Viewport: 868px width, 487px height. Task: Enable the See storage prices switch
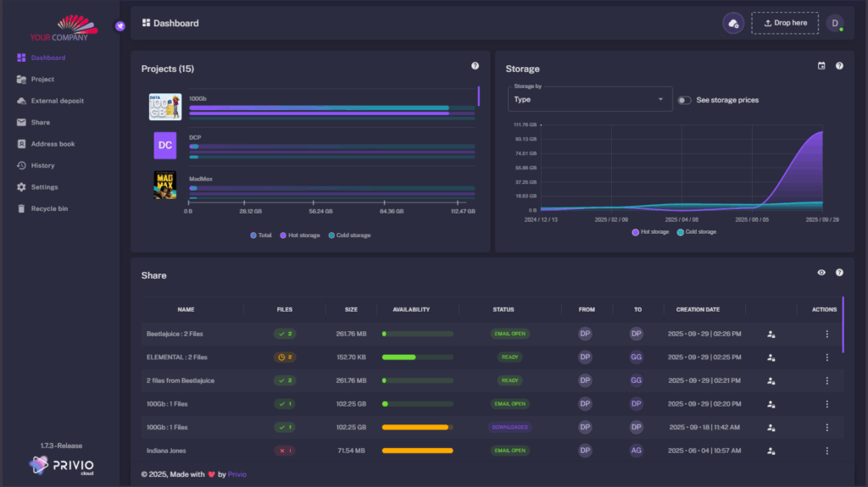coord(684,100)
